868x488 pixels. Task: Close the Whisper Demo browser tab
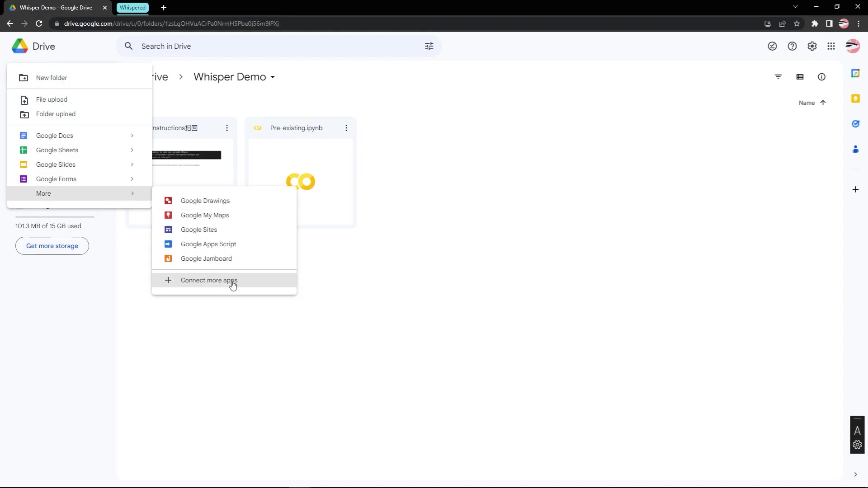(x=105, y=8)
